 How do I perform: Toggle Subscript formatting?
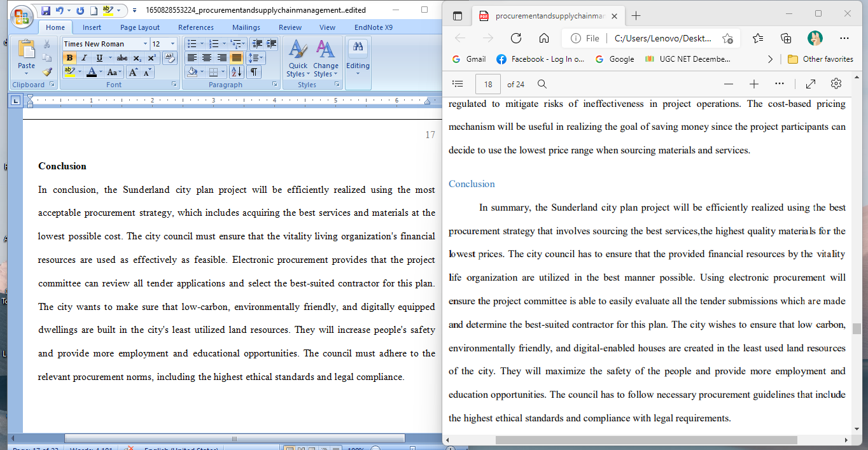point(137,58)
